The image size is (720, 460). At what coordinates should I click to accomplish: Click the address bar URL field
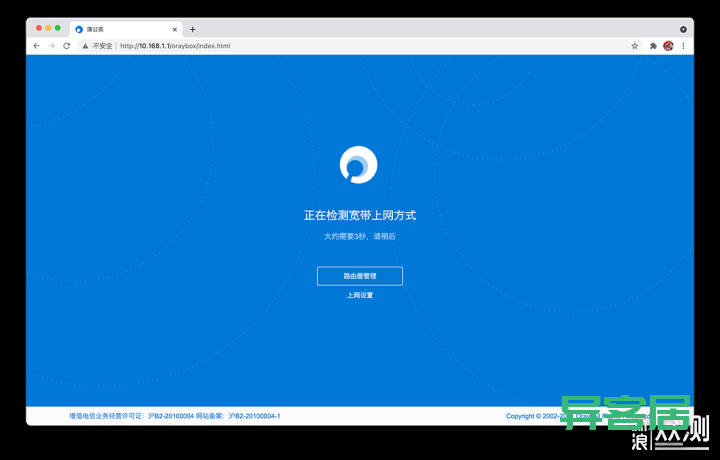358,46
